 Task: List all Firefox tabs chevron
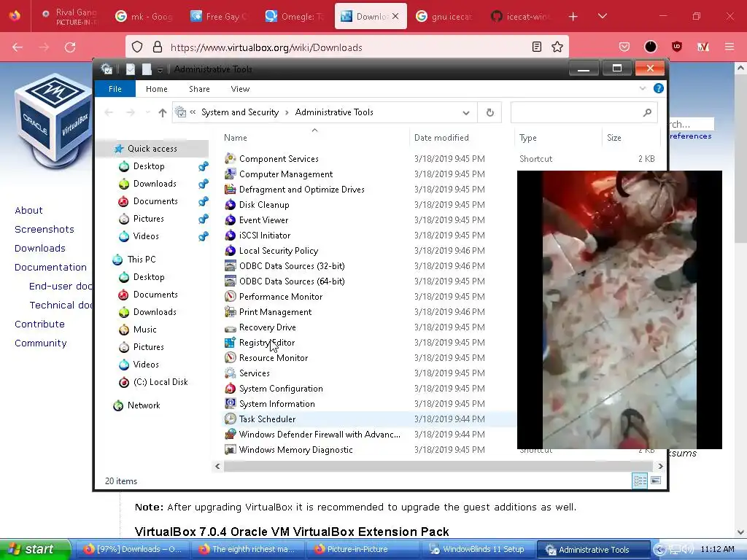pos(602,17)
